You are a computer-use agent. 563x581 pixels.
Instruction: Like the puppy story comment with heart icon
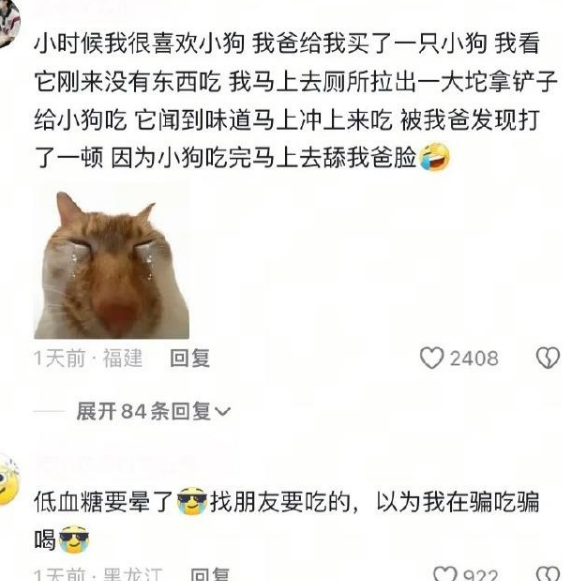tap(431, 358)
